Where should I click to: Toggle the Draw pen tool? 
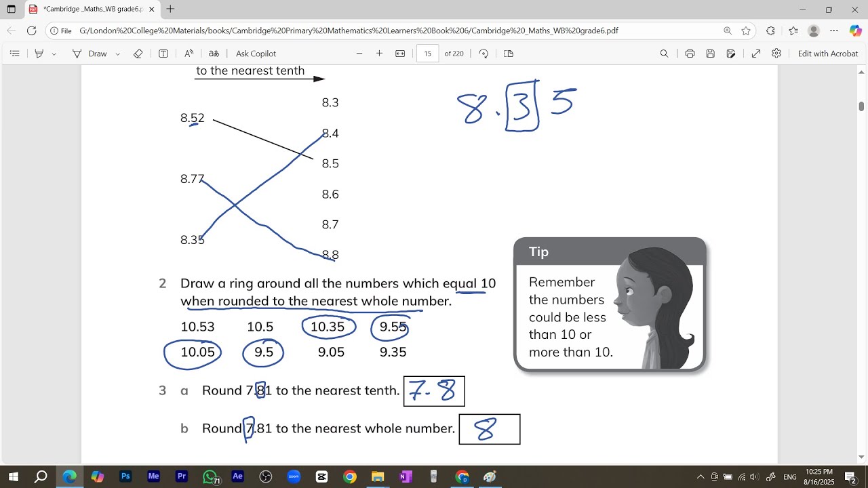[90, 54]
